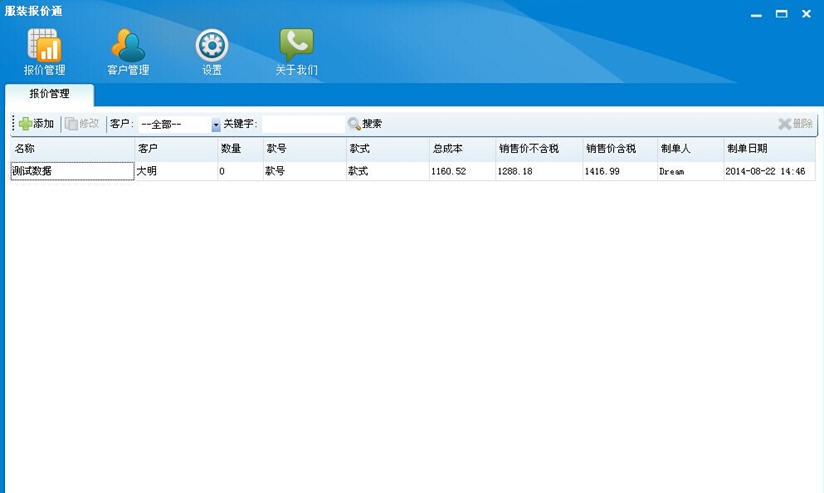This screenshot has width=824, height=493.
Task: Click the 款号 cell in the 测试数据 row
Action: 304,171
